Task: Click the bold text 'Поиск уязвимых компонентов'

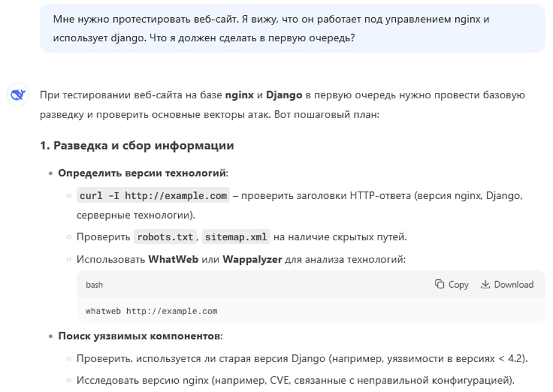Action: (x=139, y=336)
